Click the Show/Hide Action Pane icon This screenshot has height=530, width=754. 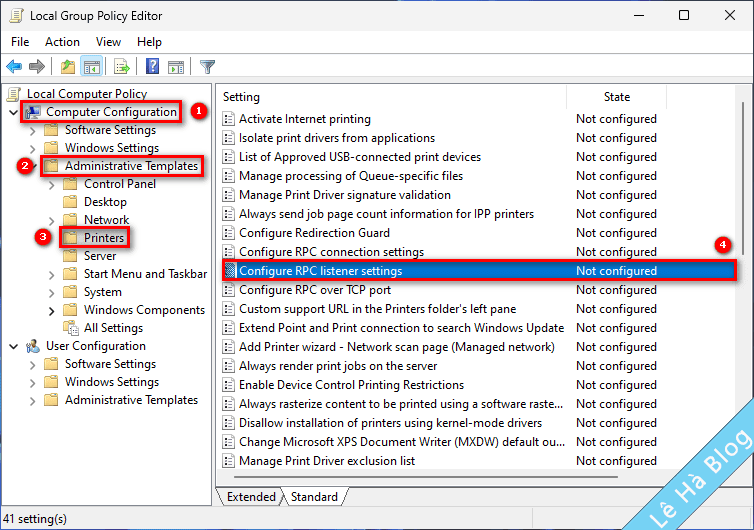pos(176,67)
